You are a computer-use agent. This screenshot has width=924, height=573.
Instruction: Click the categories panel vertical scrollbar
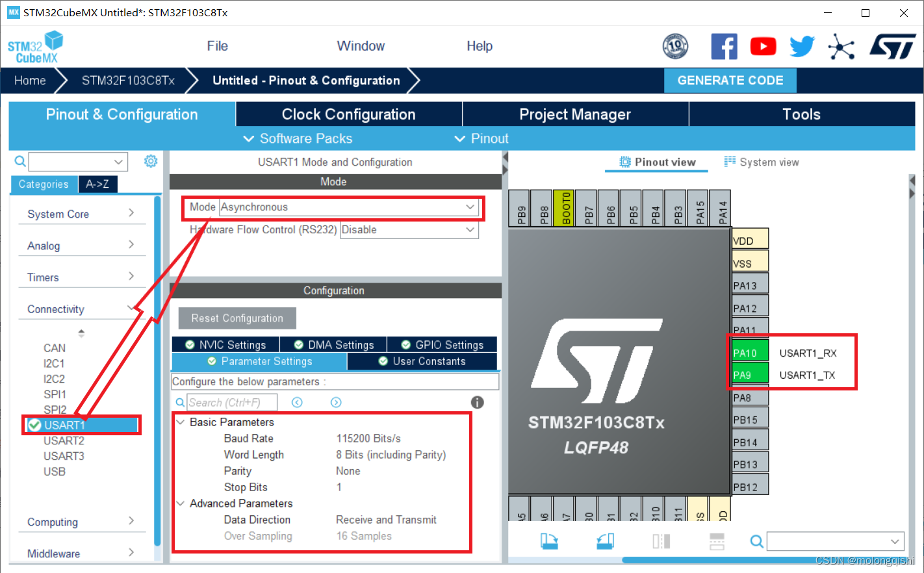click(x=157, y=370)
